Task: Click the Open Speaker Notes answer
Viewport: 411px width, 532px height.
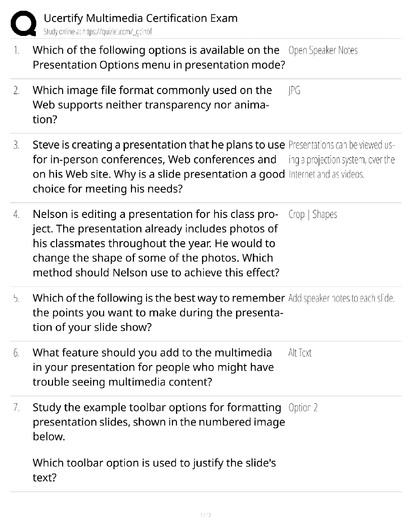Action: [323, 50]
